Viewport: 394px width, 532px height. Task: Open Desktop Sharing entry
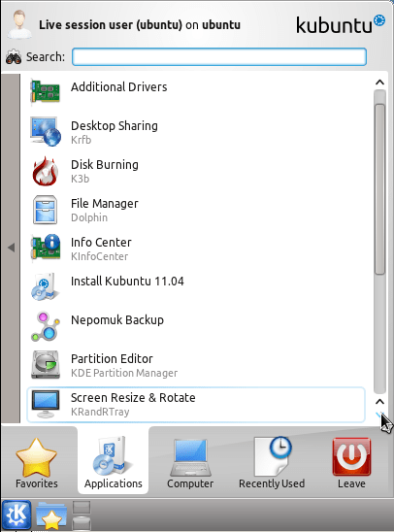click(x=196, y=131)
